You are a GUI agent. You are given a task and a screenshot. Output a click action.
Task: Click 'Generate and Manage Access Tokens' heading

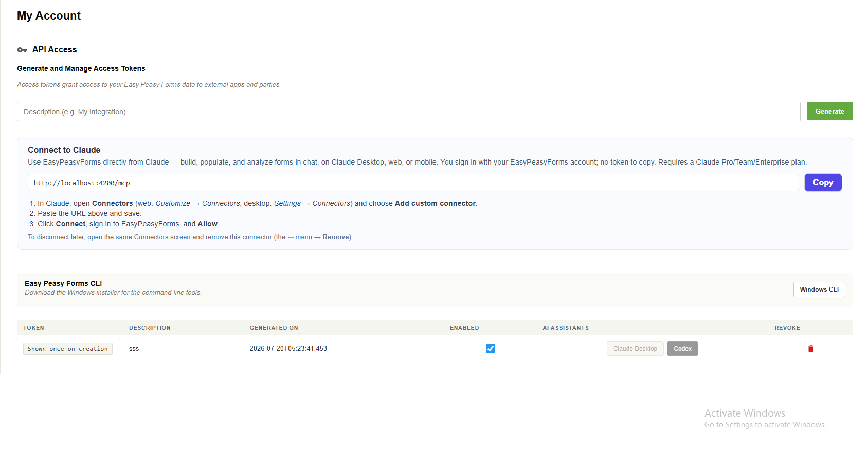coord(81,68)
